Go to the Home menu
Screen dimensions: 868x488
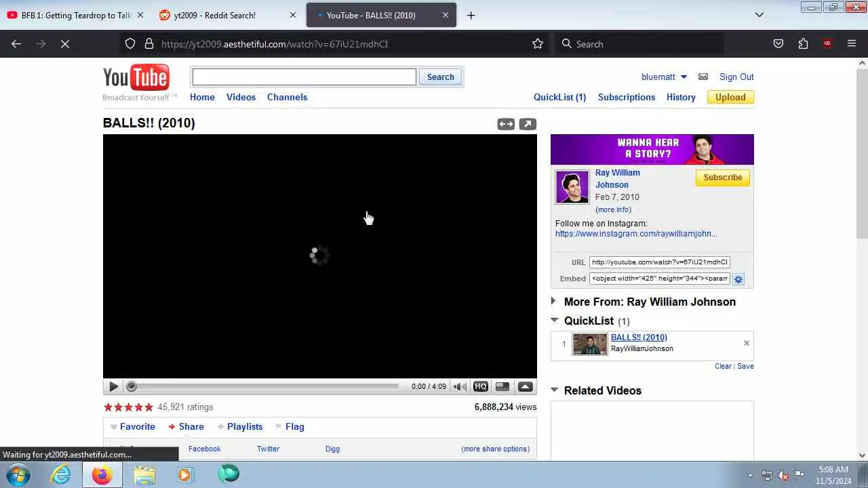coord(202,97)
